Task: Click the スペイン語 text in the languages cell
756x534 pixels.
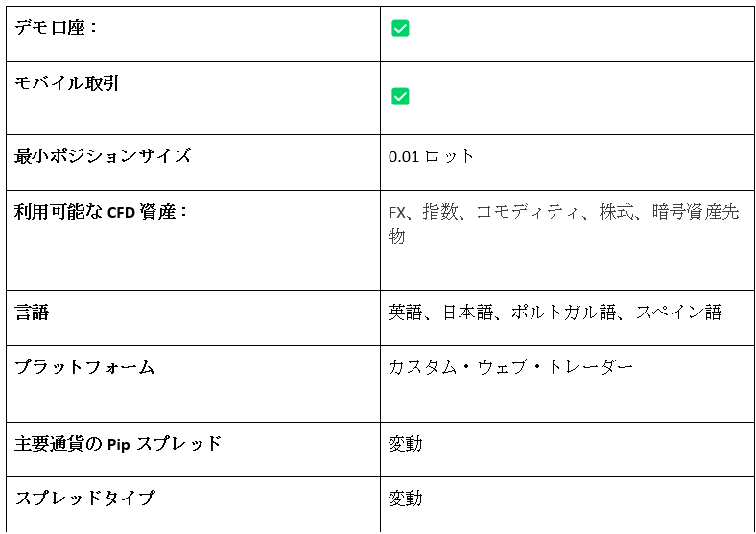Action: tap(678, 313)
